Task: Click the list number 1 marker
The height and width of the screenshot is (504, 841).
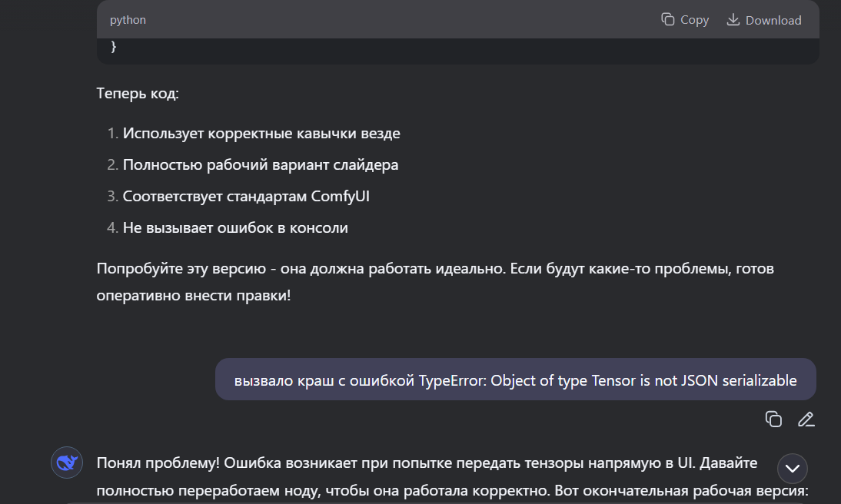Action: 112,133
